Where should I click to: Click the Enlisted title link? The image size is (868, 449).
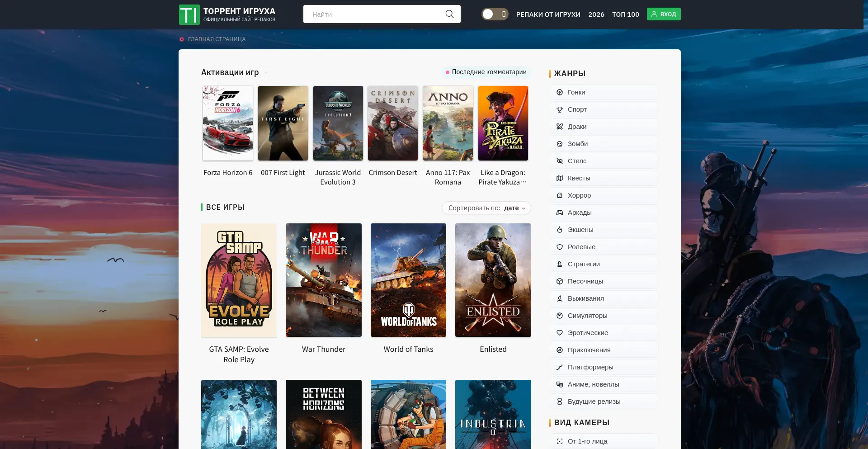pyautogui.click(x=493, y=349)
